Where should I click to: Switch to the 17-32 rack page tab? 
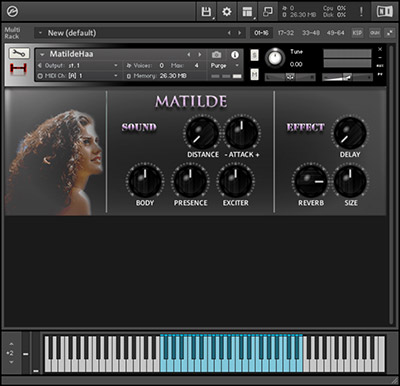[286, 33]
